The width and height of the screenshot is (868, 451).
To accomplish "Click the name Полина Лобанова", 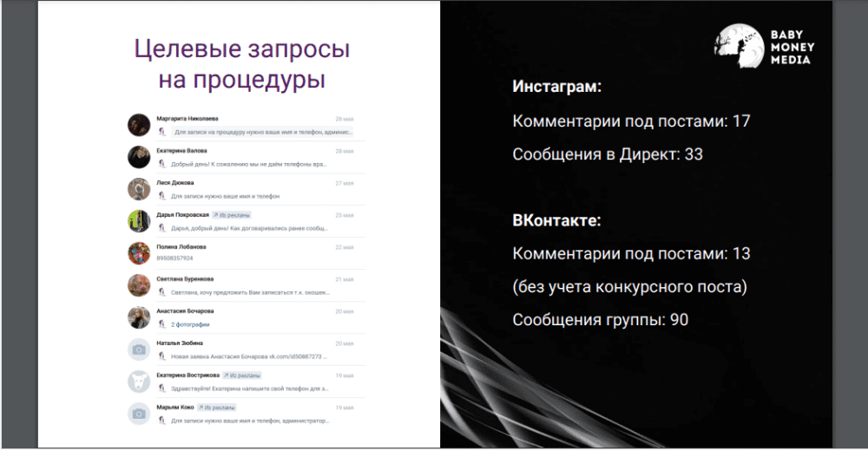I will tap(181, 247).
